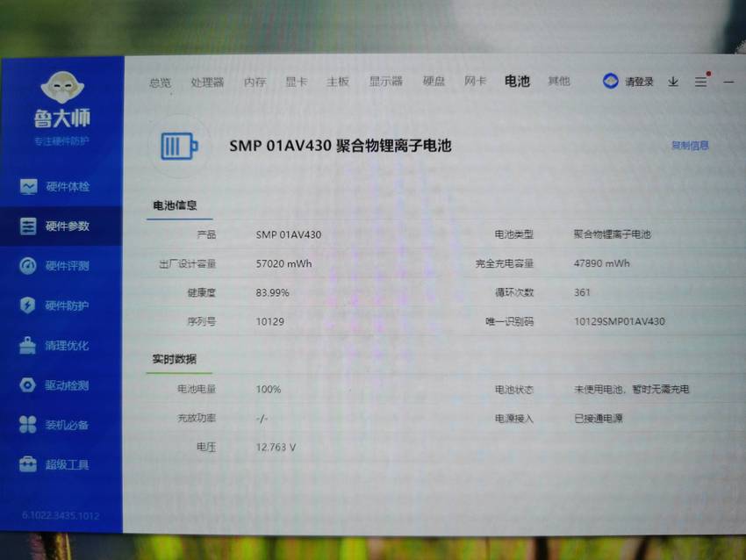Open the downloads arrow icon

click(673, 82)
